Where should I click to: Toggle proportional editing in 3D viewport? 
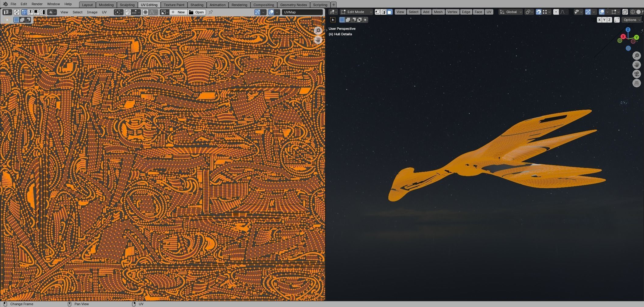pos(556,12)
